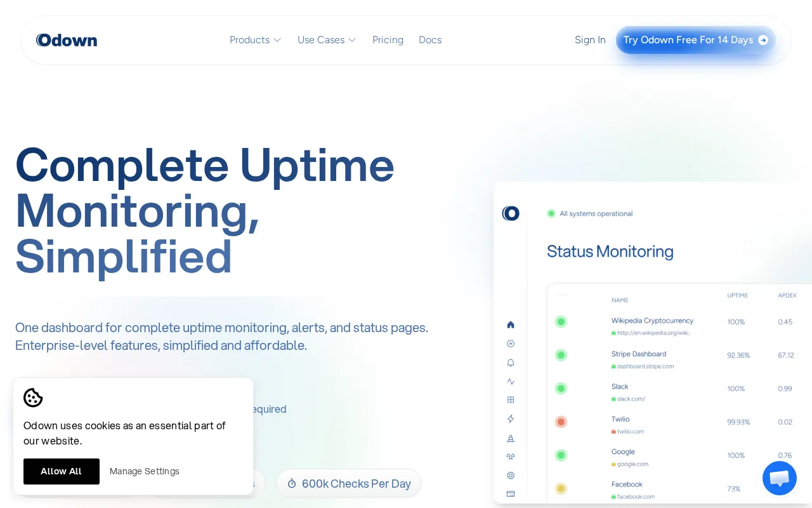Click the APDEX column header
Screen dimensions: 812x508
(x=787, y=295)
